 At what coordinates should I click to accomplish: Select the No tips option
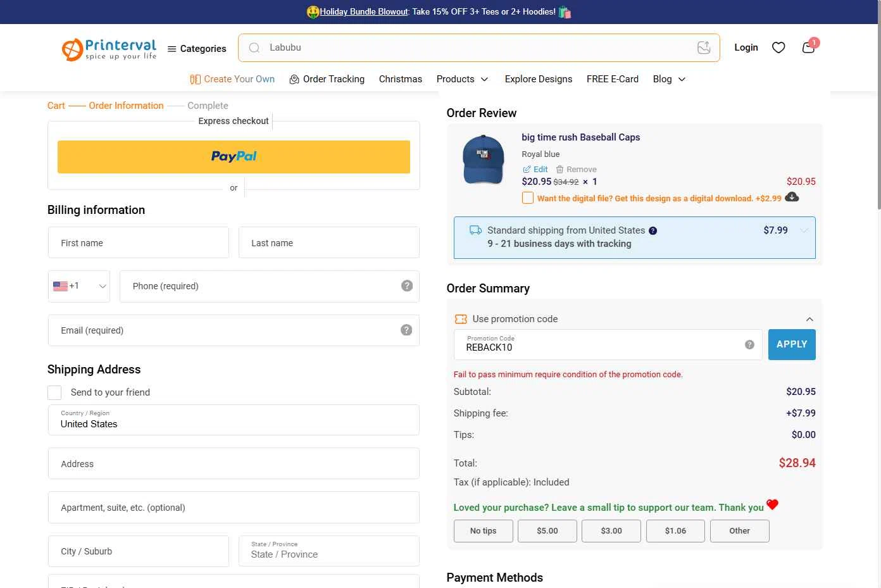[483, 531]
